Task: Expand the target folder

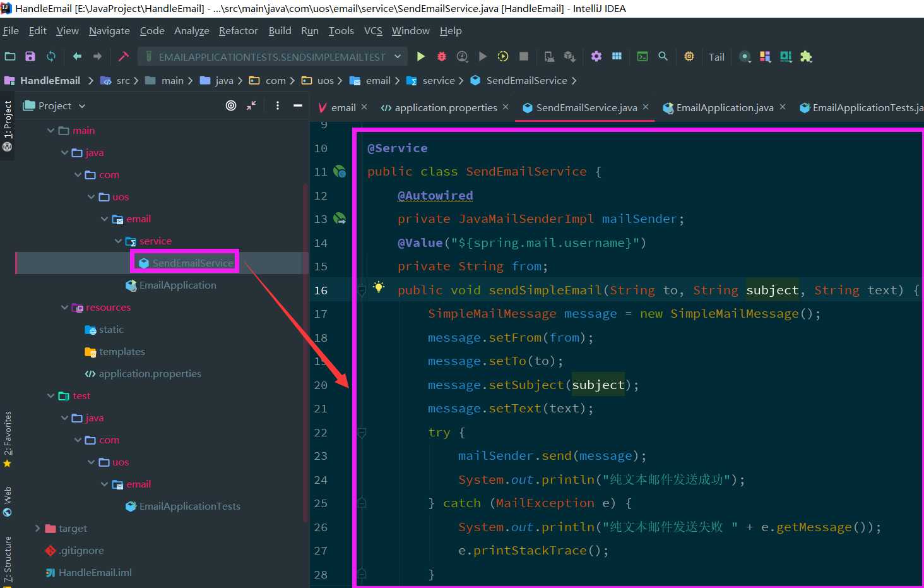Action: pos(38,528)
